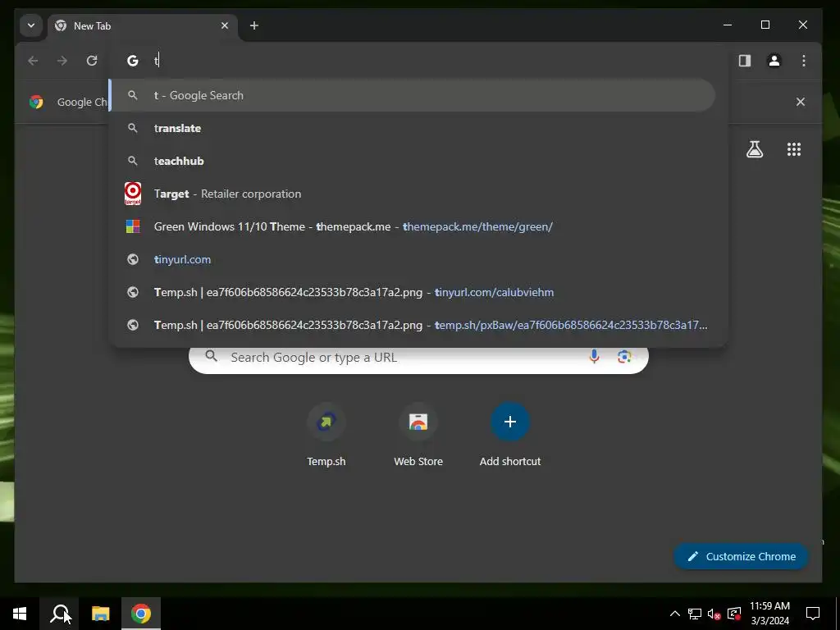Search by image with Google Lens
This screenshot has width=840, height=630.
624,357
